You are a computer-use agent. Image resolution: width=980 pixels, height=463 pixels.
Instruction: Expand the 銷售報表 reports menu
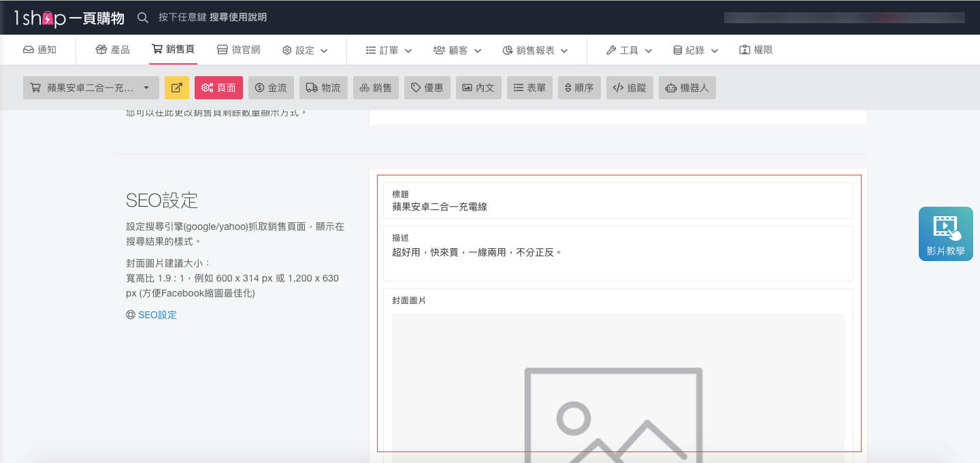click(x=536, y=50)
